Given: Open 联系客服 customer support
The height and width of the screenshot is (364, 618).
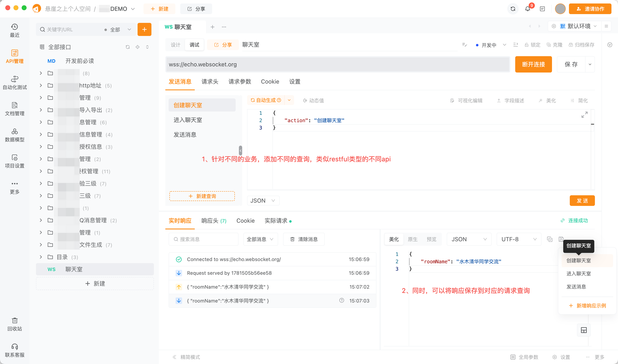Looking at the screenshot, I should (15, 350).
